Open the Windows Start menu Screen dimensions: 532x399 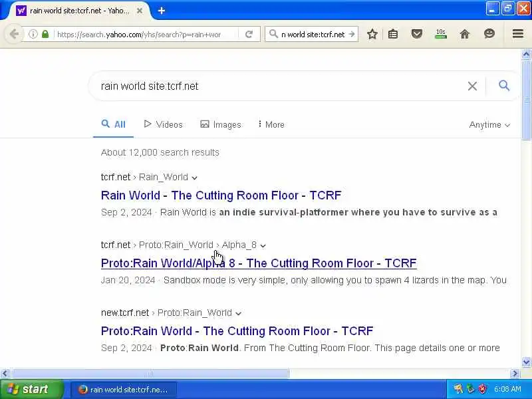point(31,389)
